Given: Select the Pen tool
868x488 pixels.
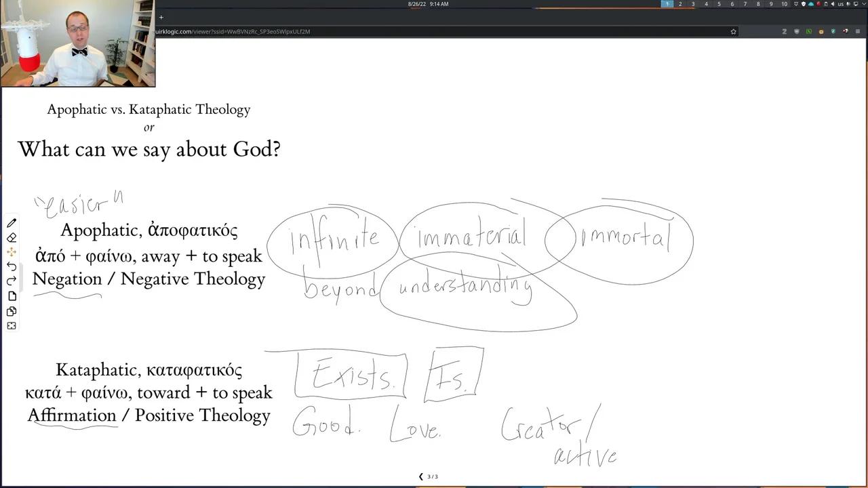Looking at the screenshot, I should 11,222.
